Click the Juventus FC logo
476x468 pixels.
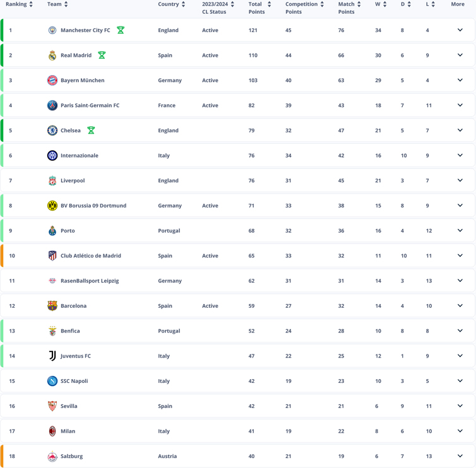[52, 356]
